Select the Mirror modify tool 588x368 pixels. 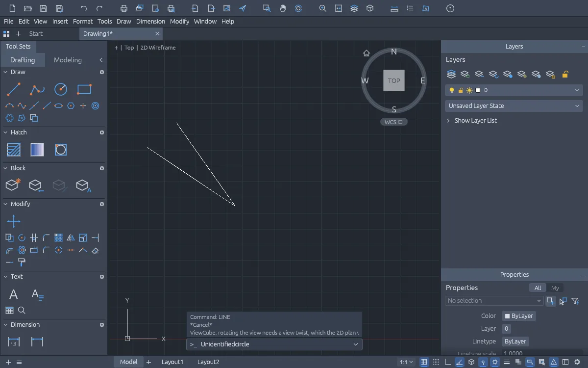click(71, 238)
